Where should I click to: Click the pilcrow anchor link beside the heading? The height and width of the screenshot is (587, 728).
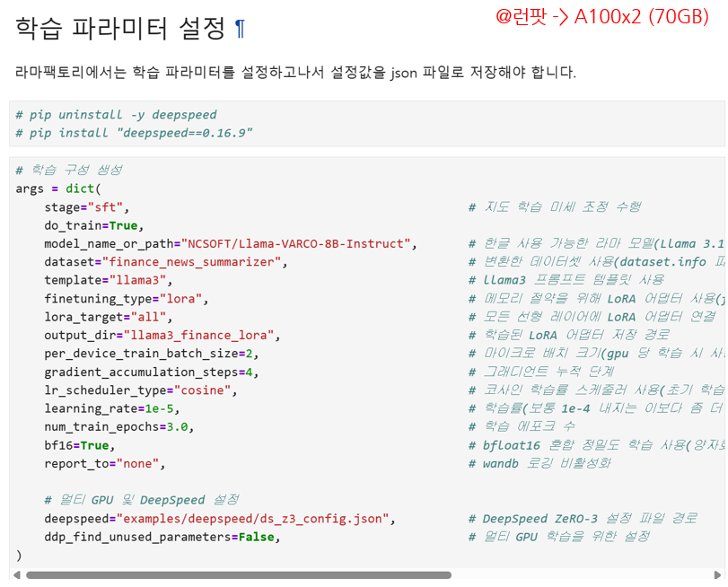[240, 29]
